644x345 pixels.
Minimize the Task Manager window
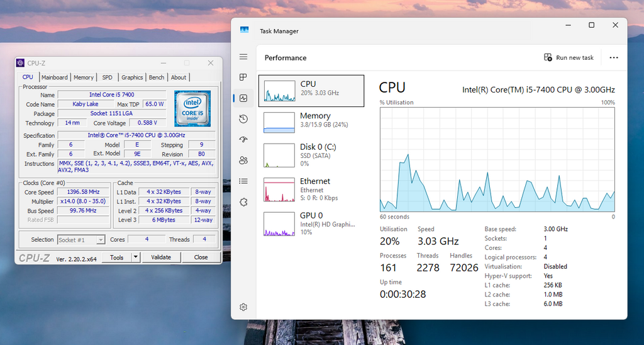click(569, 25)
